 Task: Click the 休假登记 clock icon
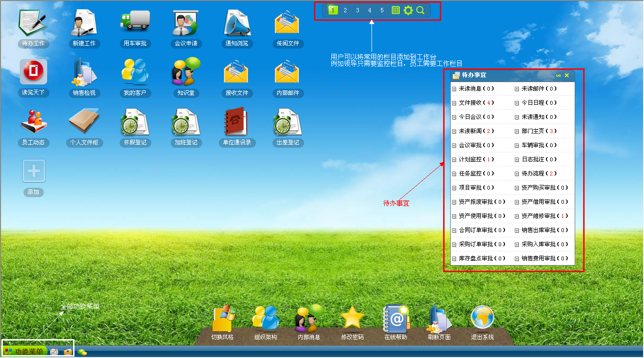tap(135, 121)
